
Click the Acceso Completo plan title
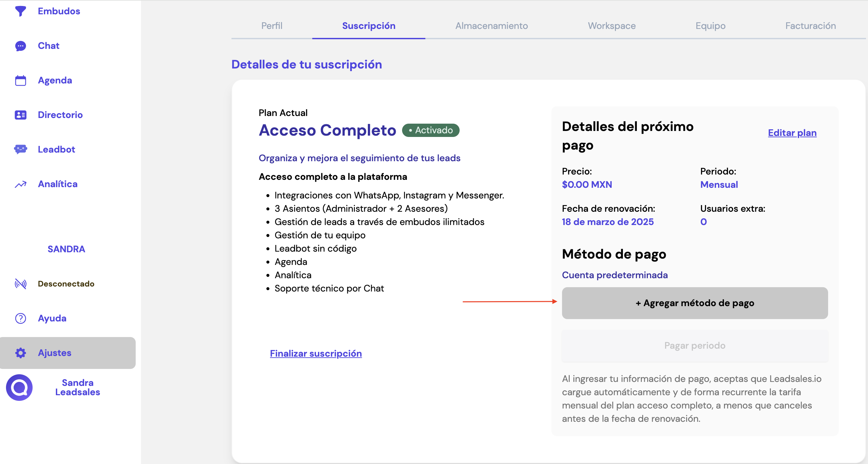[x=328, y=130]
